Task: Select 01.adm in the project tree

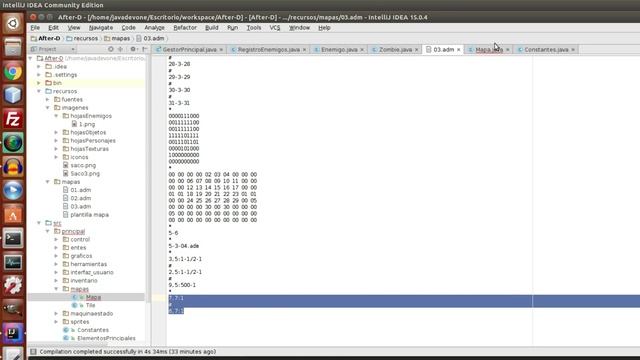Action: click(x=80, y=190)
